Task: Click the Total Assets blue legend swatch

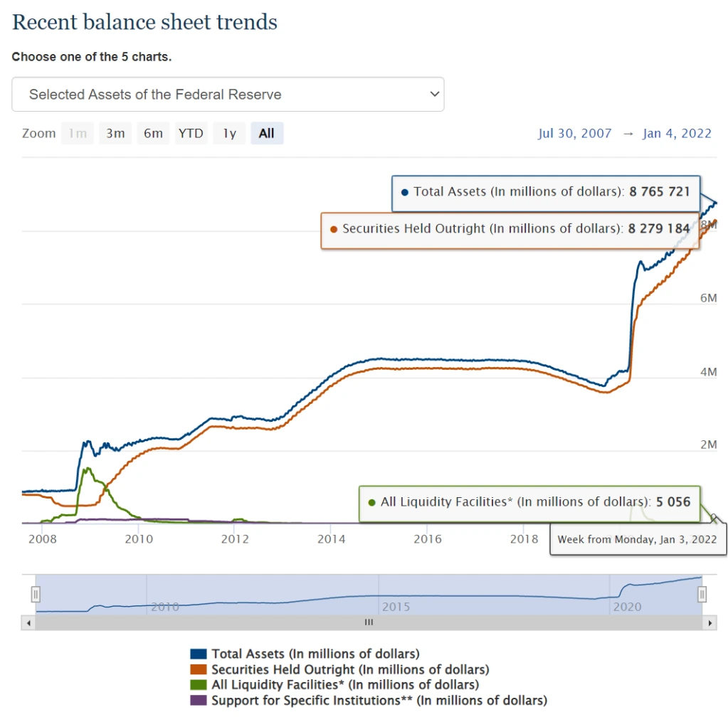Action: (200, 653)
